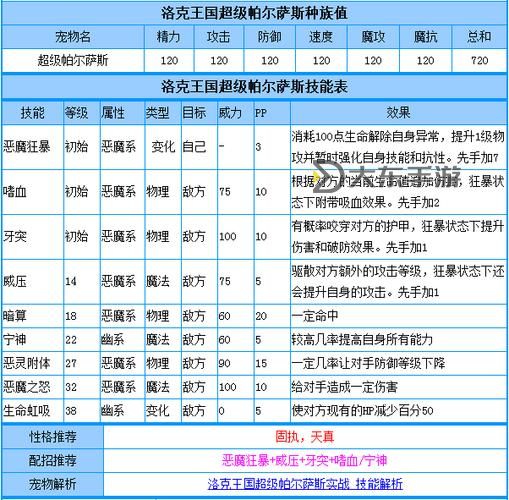The width and height of the screenshot is (509, 500).
Task: Select the 精力 header cell
Action: click(x=169, y=37)
